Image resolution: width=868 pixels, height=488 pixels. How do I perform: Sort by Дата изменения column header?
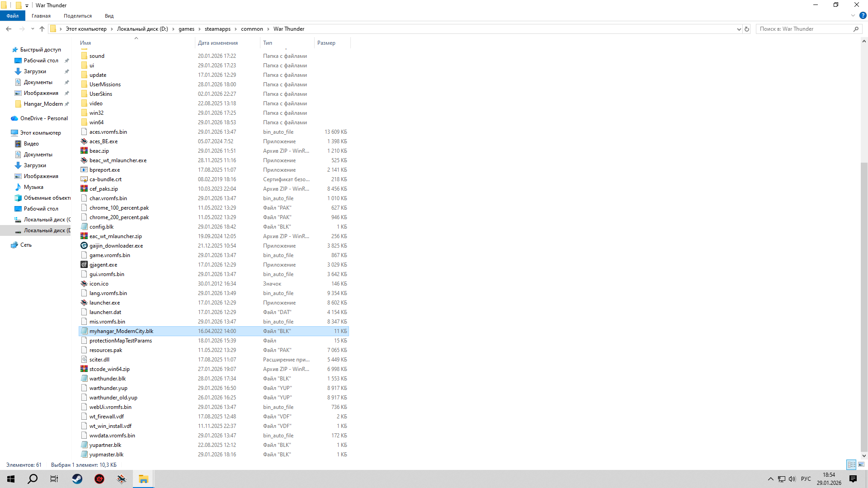[217, 43]
